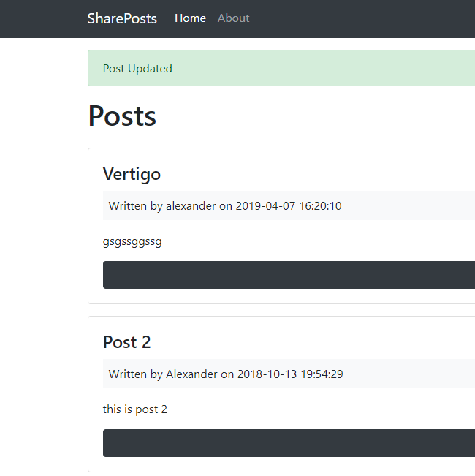Click the SharePosts brand logo

pyautogui.click(x=122, y=18)
